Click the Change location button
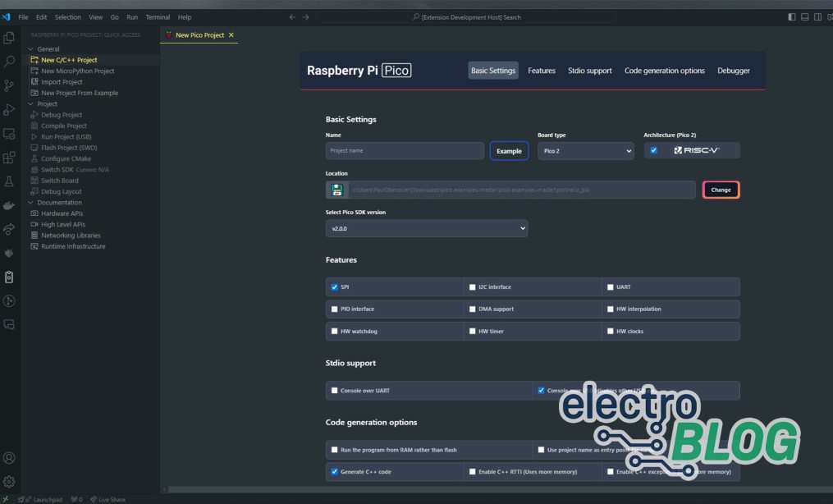 [721, 190]
